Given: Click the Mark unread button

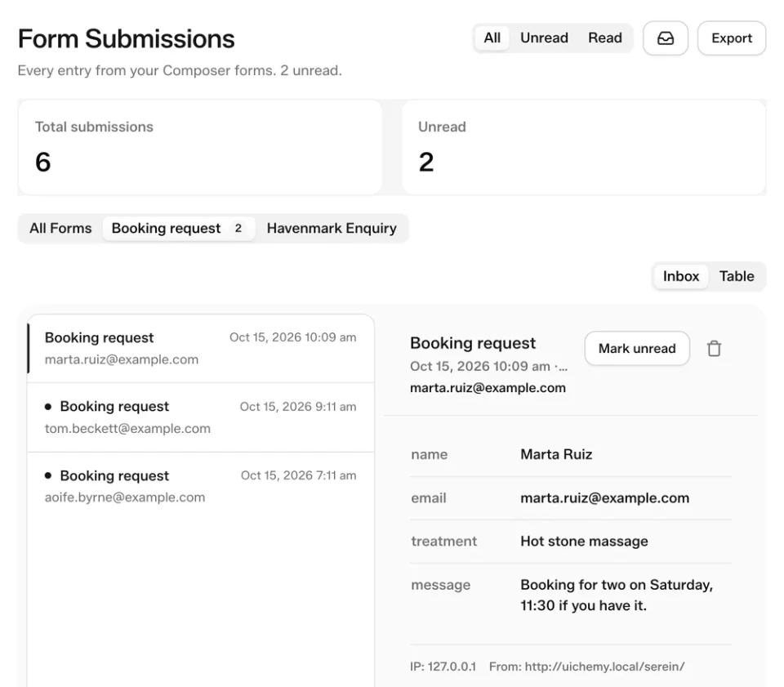Looking at the screenshot, I should click(637, 349).
